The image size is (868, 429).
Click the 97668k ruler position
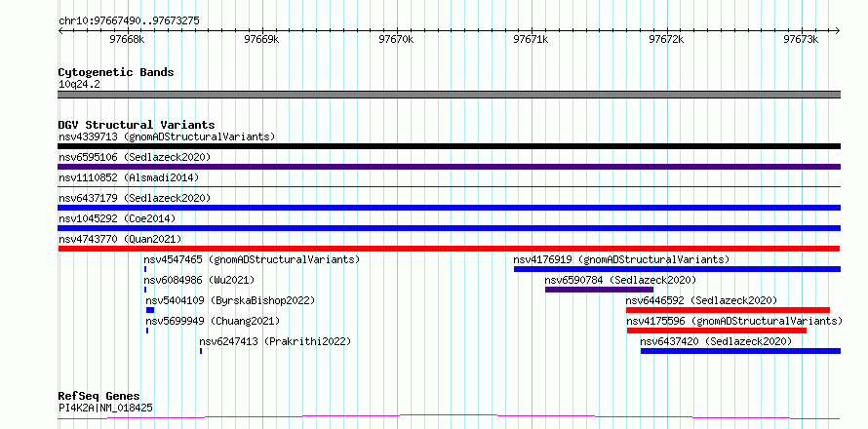pos(128,40)
